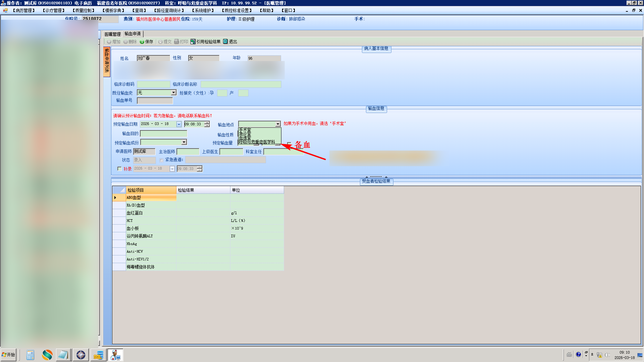Click the 退出 exit icon

click(225, 42)
